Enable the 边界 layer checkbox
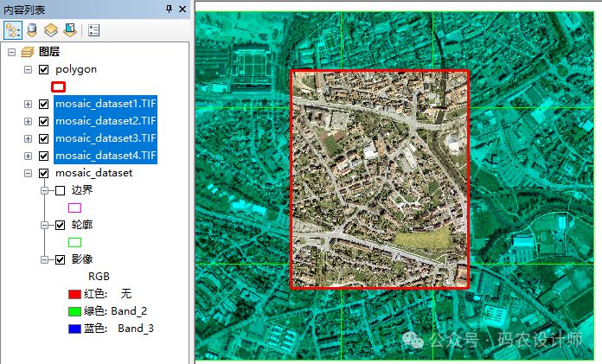 pyautogui.click(x=60, y=190)
